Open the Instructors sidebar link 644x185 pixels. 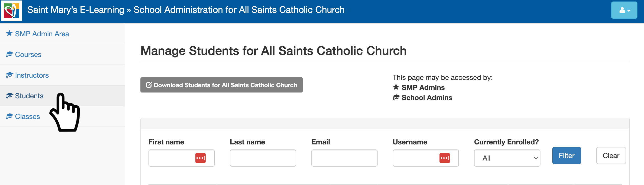(32, 75)
